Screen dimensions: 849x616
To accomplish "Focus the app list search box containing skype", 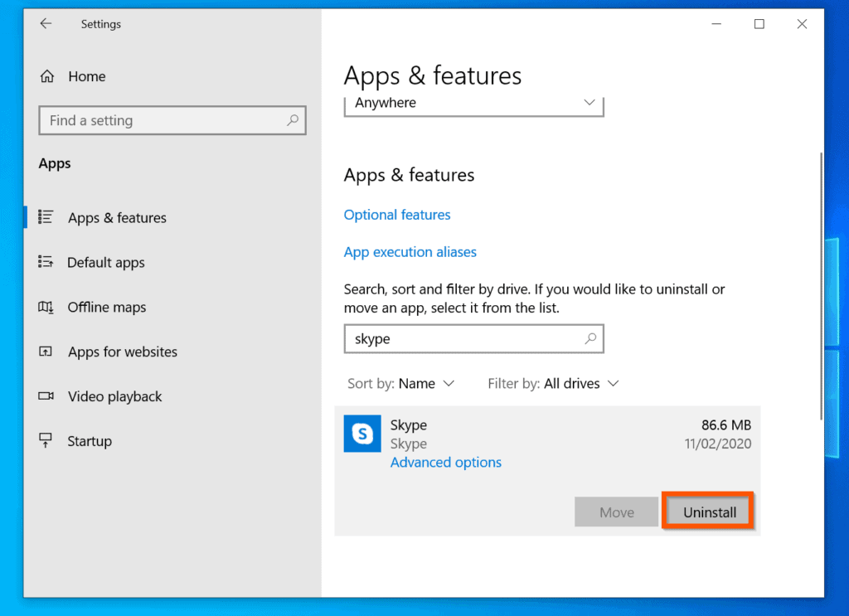I will point(473,339).
